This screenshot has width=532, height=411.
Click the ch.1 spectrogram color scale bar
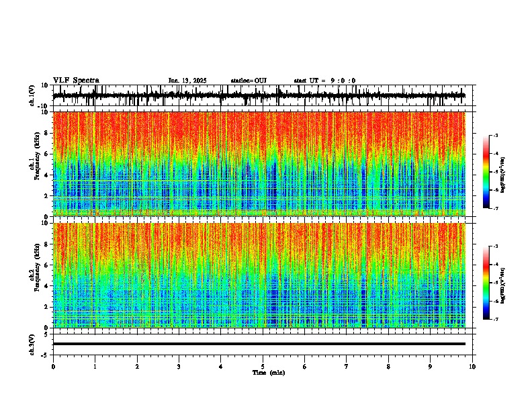point(486,172)
